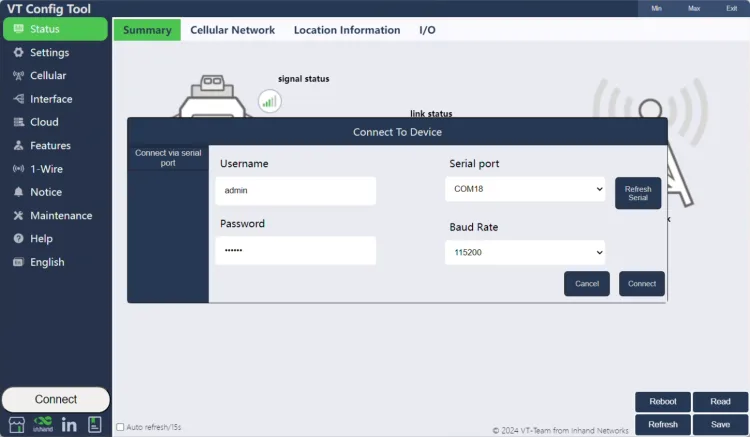The width and height of the screenshot is (750, 437).
Task: Click the Reboot button
Action: (x=663, y=402)
